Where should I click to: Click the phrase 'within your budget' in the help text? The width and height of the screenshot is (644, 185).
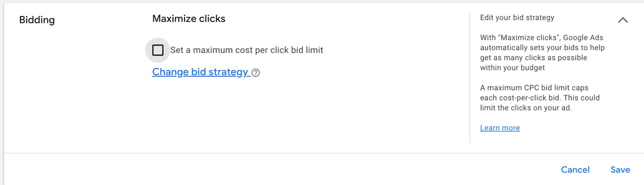click(x=512, y=68)
